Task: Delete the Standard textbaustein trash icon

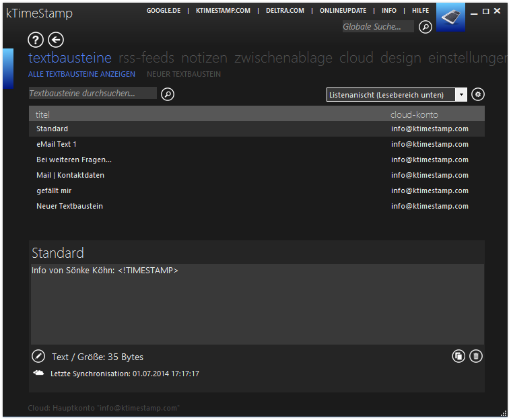Action: [476, 356]
